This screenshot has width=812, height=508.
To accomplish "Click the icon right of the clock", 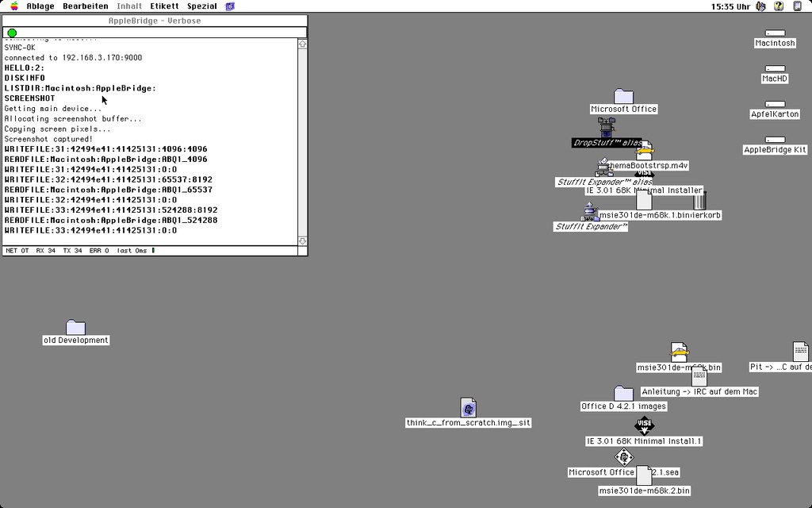I will click(x=760, y=6).
